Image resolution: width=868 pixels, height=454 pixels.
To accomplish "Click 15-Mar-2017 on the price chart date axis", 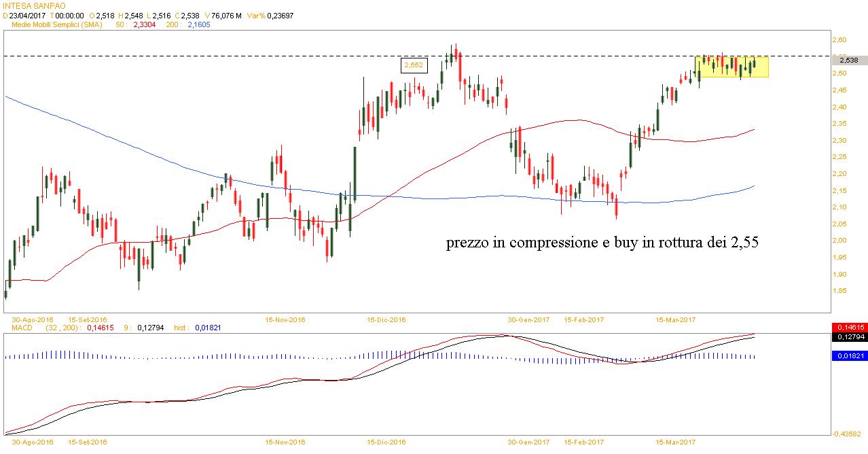I will click(676, 319).
